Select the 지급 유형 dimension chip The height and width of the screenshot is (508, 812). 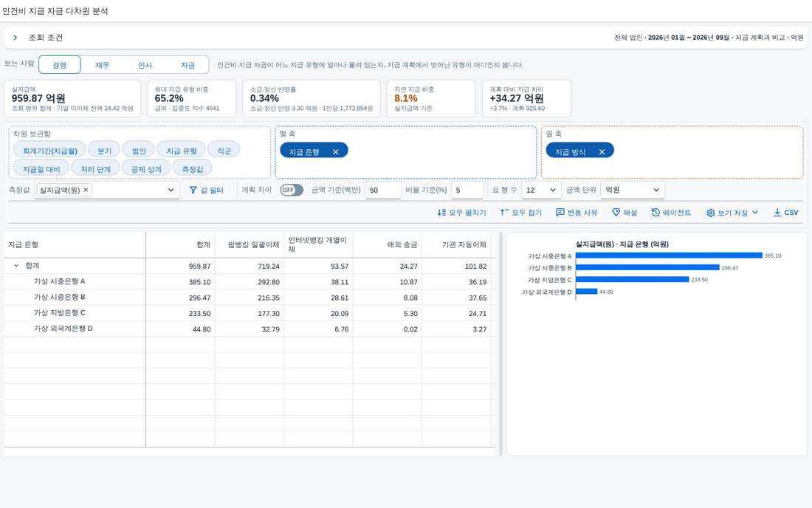click(x=182, y=151)
